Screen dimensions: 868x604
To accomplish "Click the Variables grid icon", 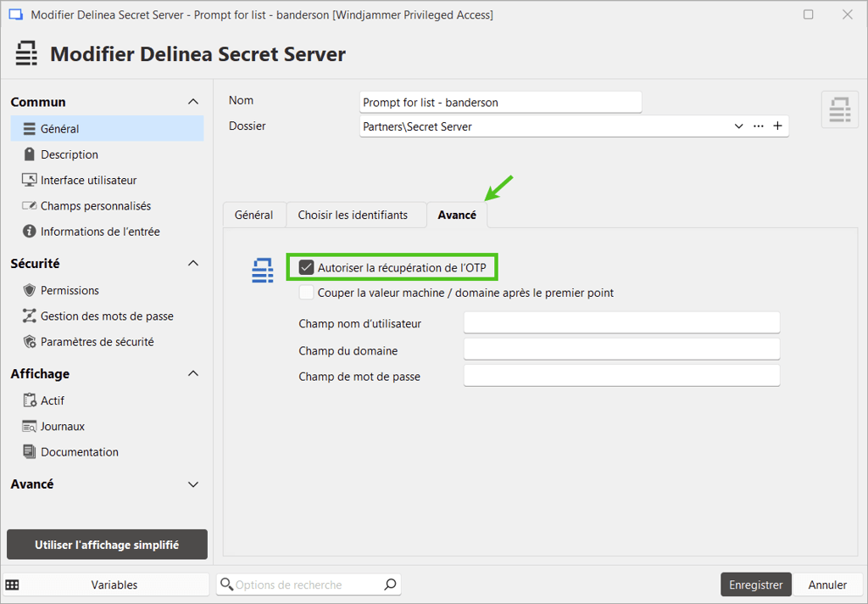I will tap(13, 584).
